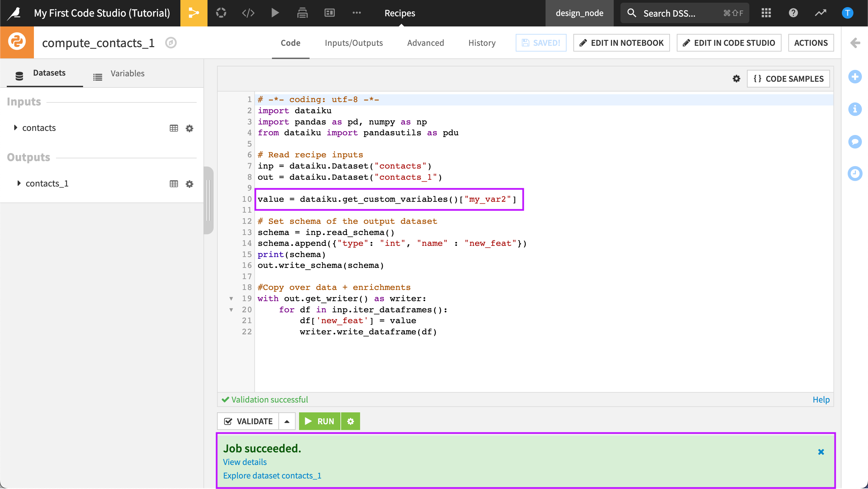Click EDIT IN NOTEBOOK button
The width and height of the screenshot is (868, 489).
[622, 43]
